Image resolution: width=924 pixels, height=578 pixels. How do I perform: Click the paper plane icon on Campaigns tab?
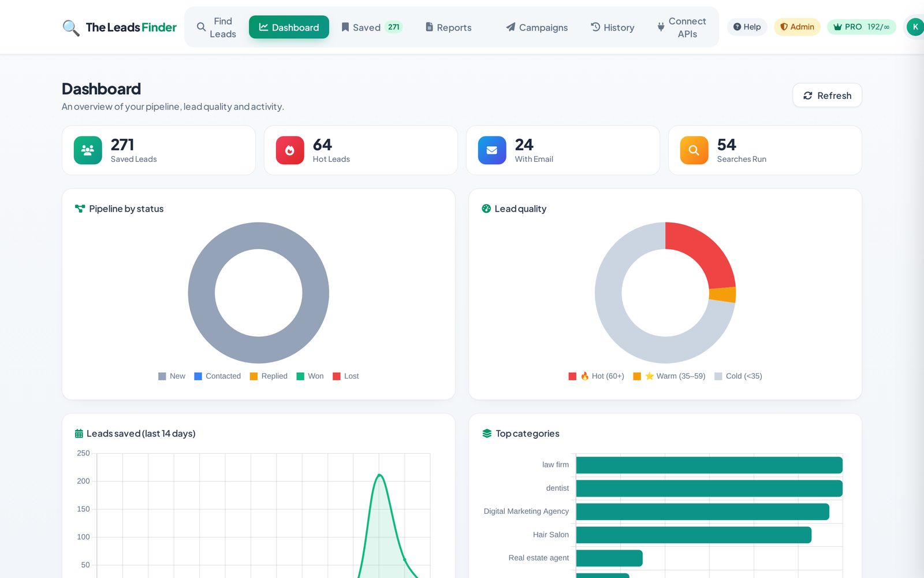pyautogui.click(x=511, y=27)
